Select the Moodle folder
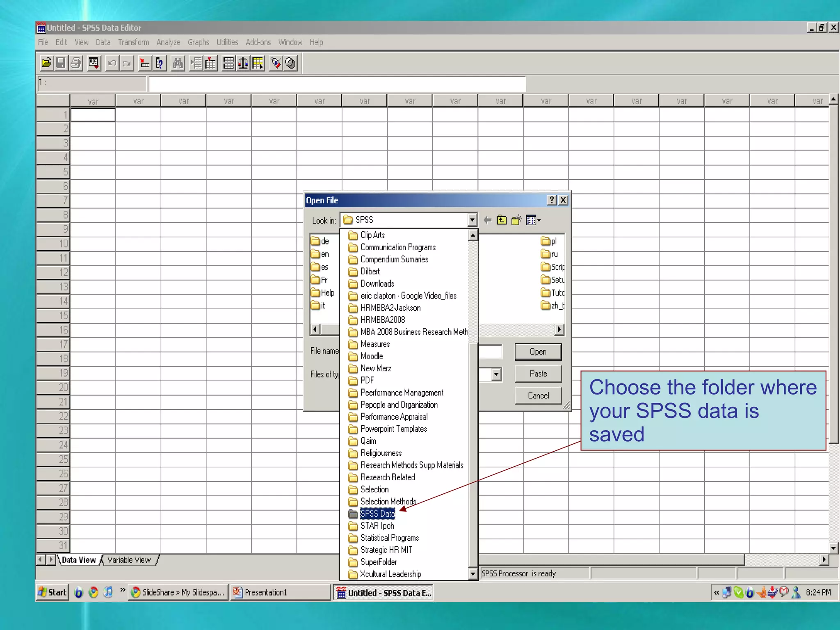 [372, 356]
